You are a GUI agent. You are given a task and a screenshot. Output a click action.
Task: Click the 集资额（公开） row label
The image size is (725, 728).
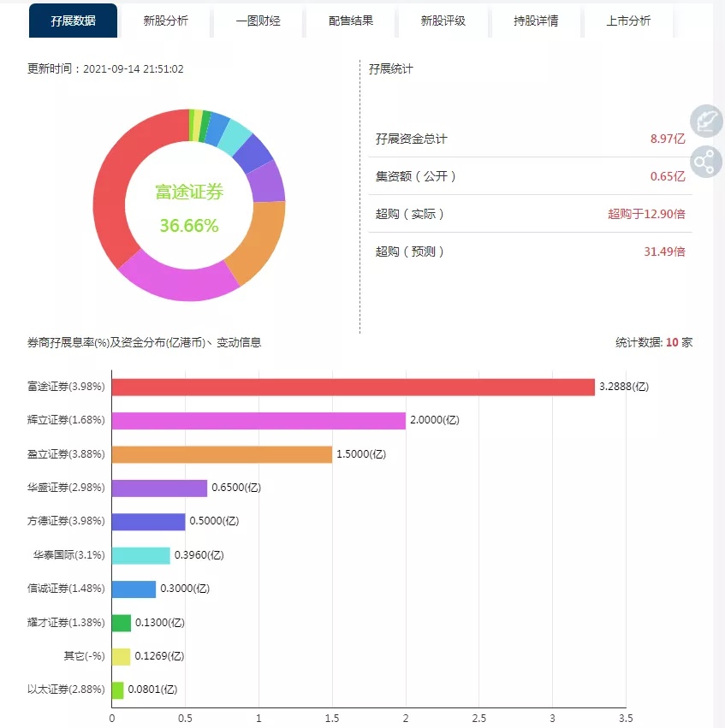[417, 176]
